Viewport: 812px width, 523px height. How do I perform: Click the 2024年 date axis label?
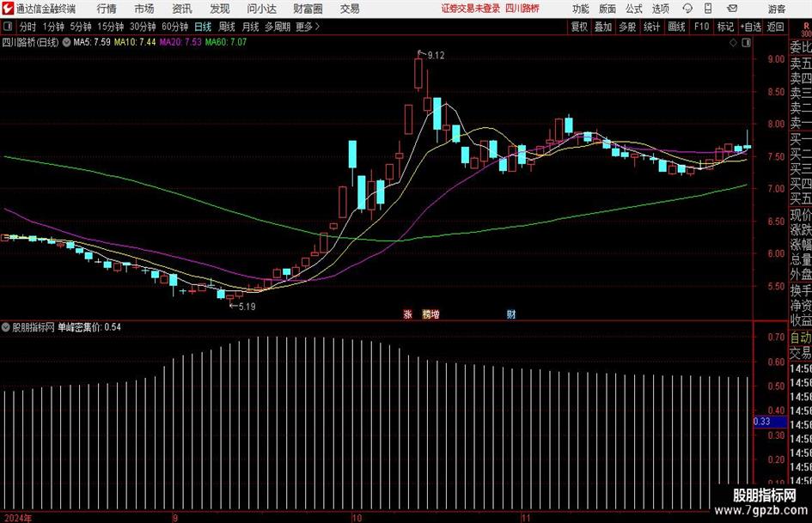tap(17, 518)
